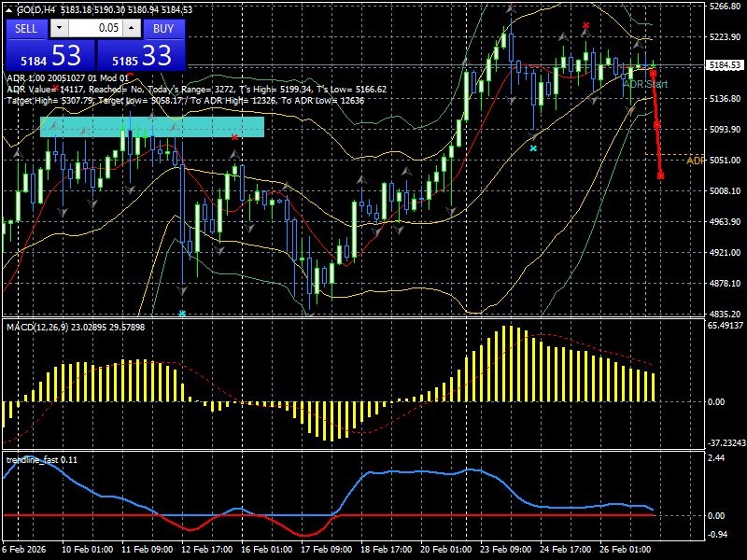This screenshot has height=560, width=747.
Task: Click the '17 Feb 09:00' time label
Action: click(326, 550)
